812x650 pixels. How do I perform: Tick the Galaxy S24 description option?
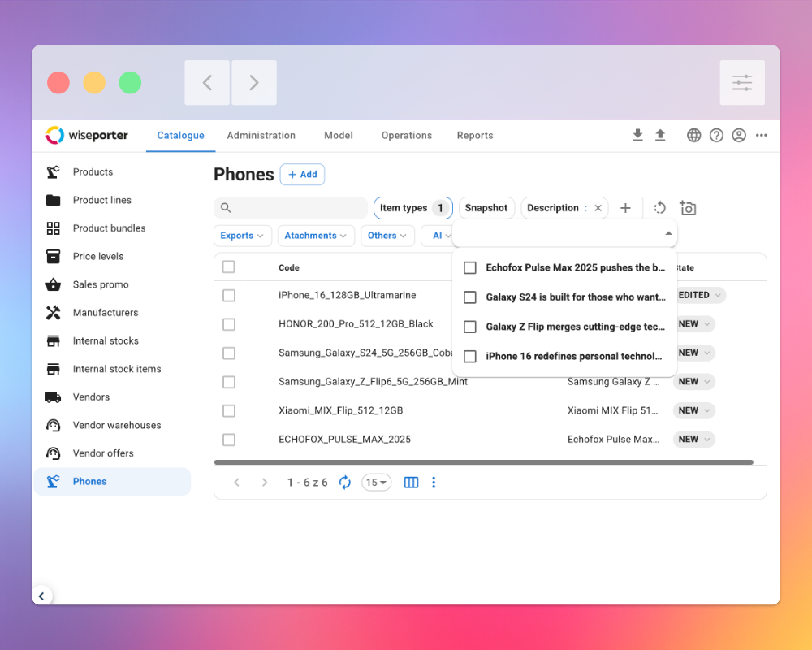point(469,297)
